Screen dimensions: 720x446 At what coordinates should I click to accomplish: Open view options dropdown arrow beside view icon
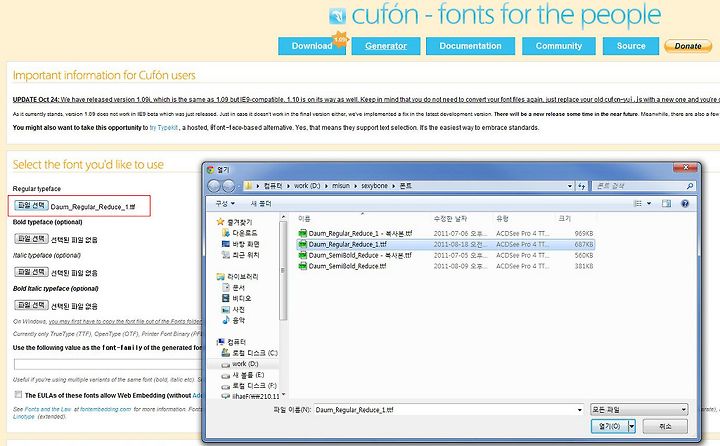(x=649, y=203)
